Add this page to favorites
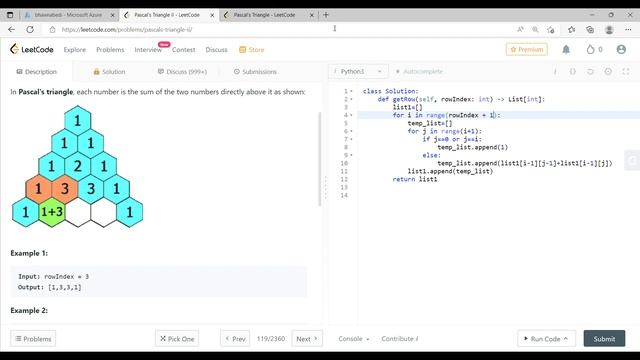Screen dimensions: 640x360 tap(551, 29)
